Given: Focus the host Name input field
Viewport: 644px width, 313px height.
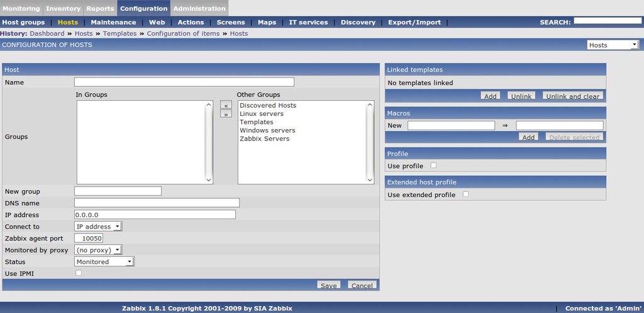Looking at the screenshot, I should coord(184,82).
